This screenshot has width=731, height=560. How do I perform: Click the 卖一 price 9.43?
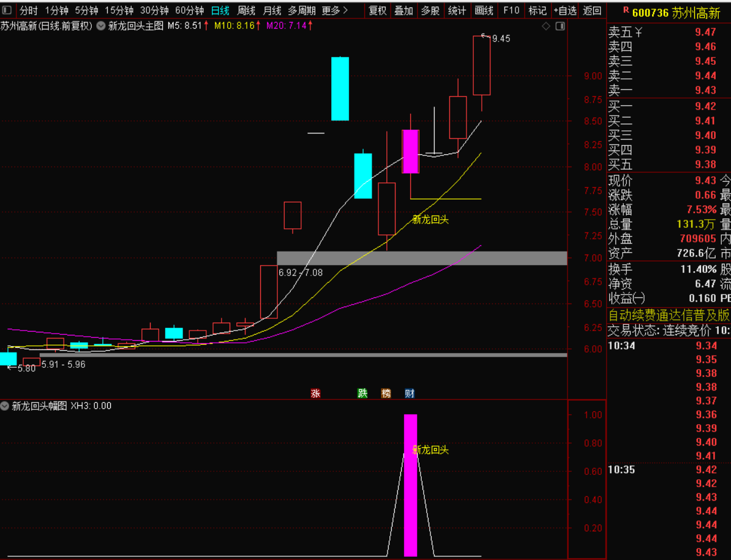tap(705, 90)
